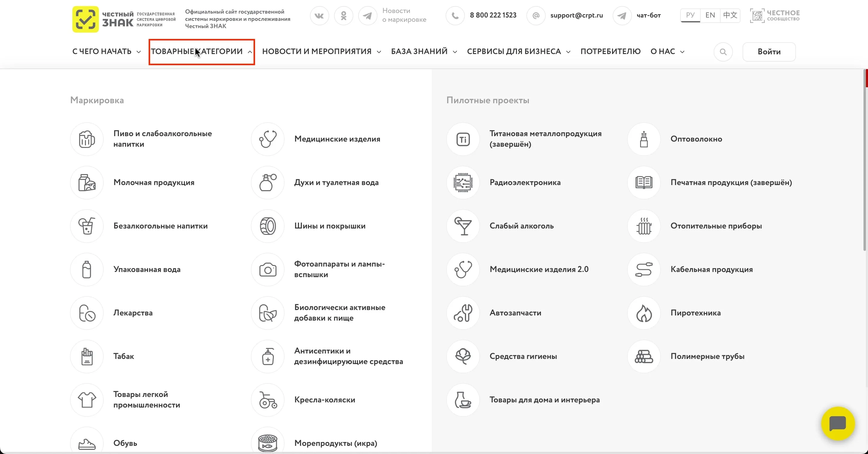Open the Odnoklassniki social icon

pyautogui.click(x=343, y=15)
